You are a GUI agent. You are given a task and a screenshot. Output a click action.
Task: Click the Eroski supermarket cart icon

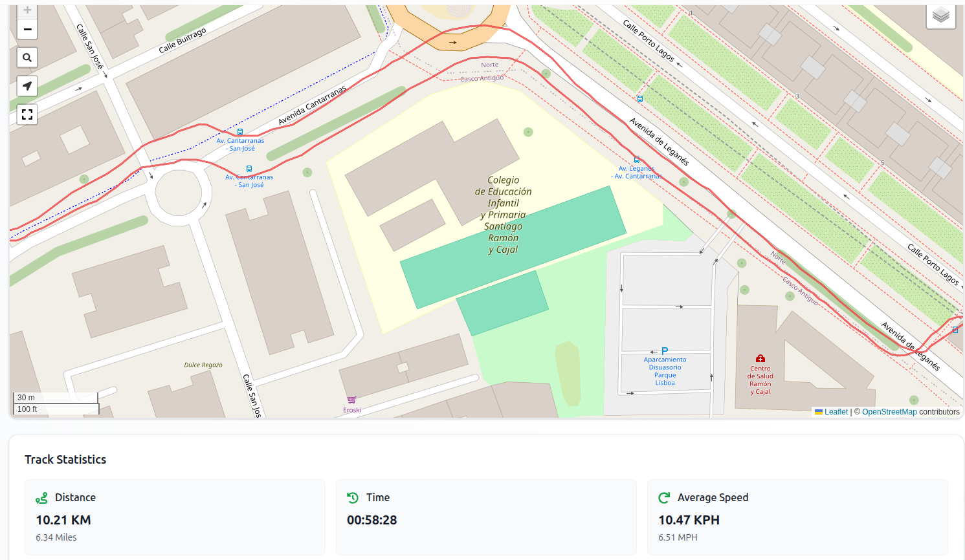[351, 400]
